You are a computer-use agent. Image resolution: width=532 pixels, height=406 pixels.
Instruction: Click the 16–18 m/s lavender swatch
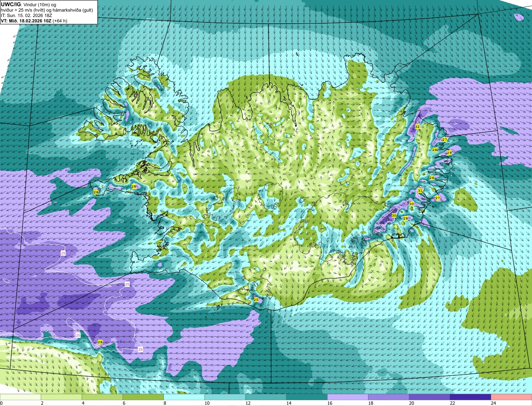(348, 397)
